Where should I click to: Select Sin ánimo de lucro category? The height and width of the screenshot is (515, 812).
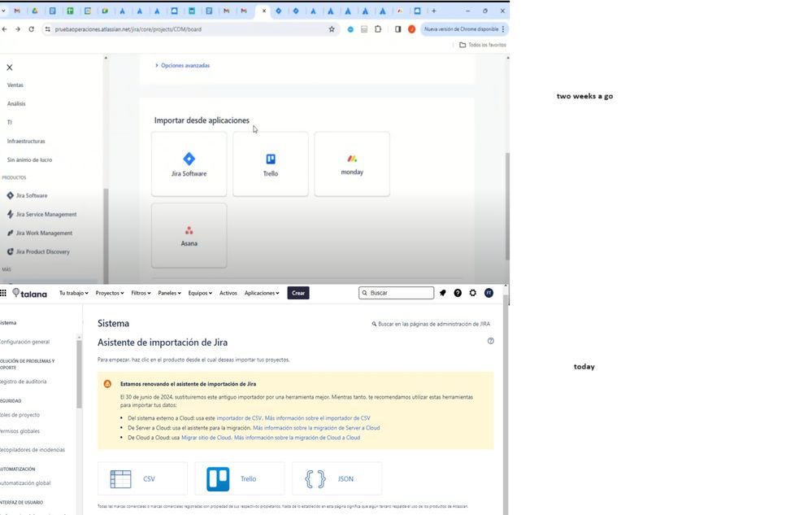click(29, 159)
